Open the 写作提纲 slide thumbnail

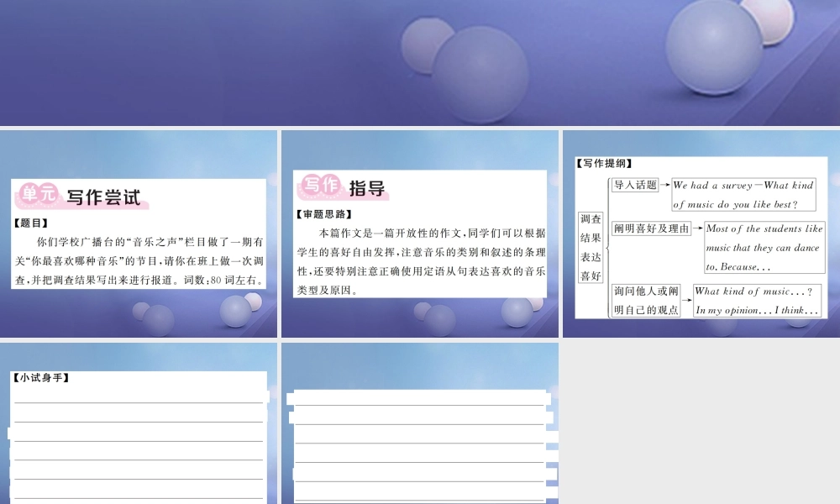[701, 234]
